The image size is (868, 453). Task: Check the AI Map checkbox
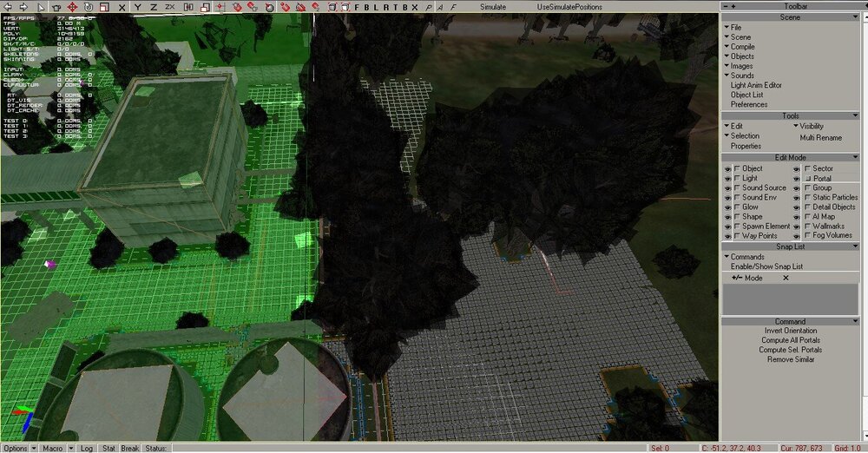[x=808, y=217]
